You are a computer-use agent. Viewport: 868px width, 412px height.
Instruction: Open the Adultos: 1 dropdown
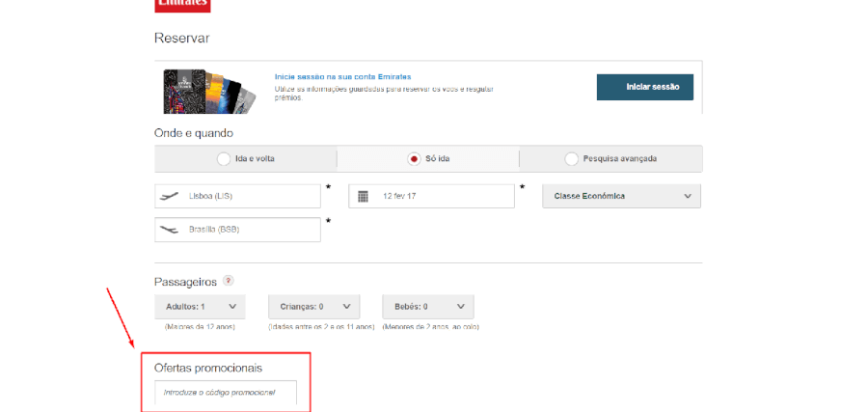tap(200, 306)
